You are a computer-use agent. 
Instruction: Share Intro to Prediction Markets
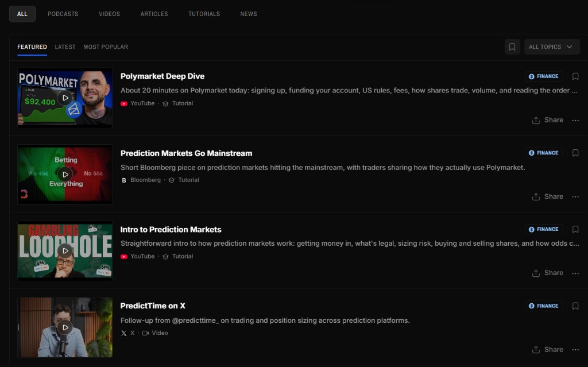click(x=547, y=273)
